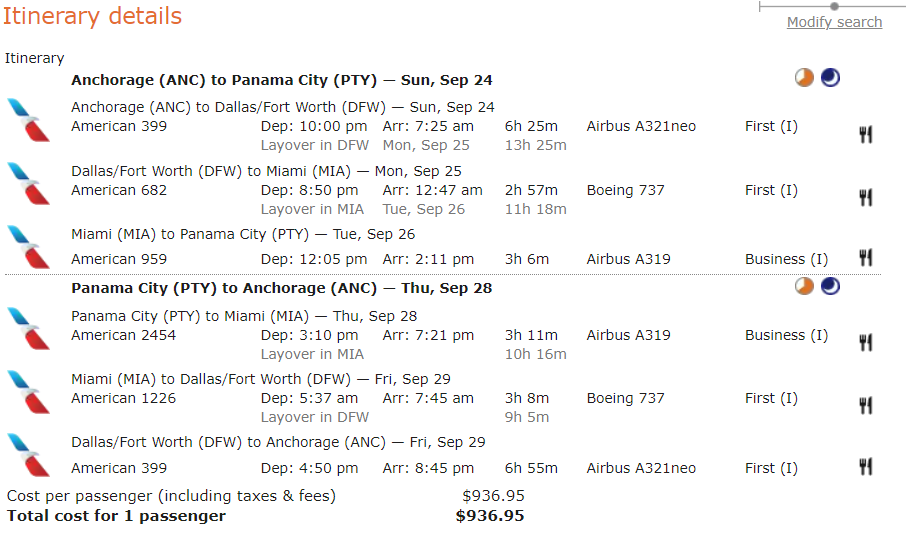Click meal icon on the American 1226 row
Screen dimensions: 906x534
coord(866,405)
